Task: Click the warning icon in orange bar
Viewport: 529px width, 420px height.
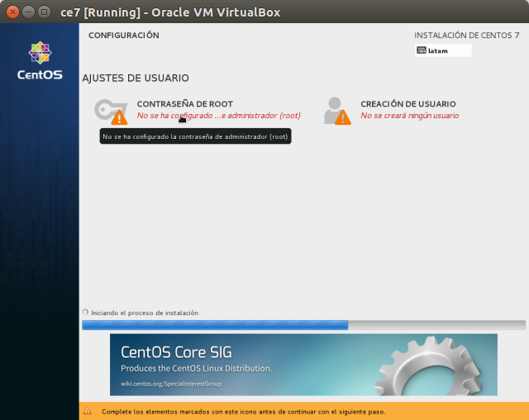Action: coord(88,411)
